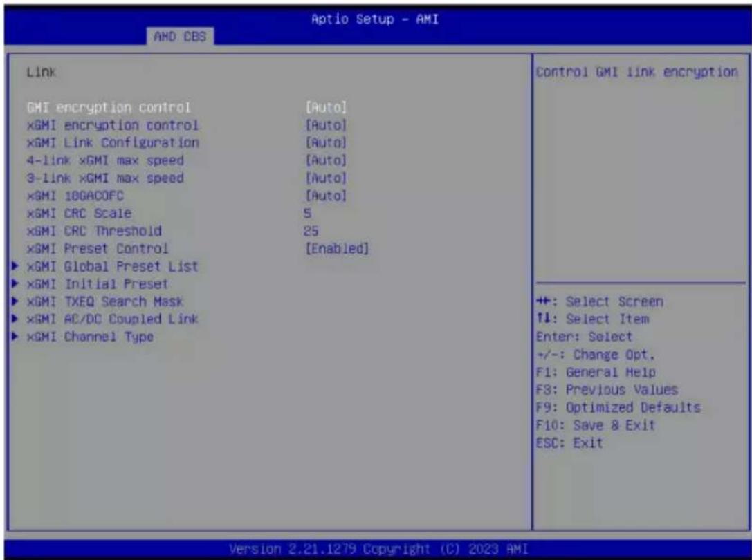Image resolution: width=752 pixels, height=560 pixels.
Task: Click the Link section heading
Action: [42, 72]
